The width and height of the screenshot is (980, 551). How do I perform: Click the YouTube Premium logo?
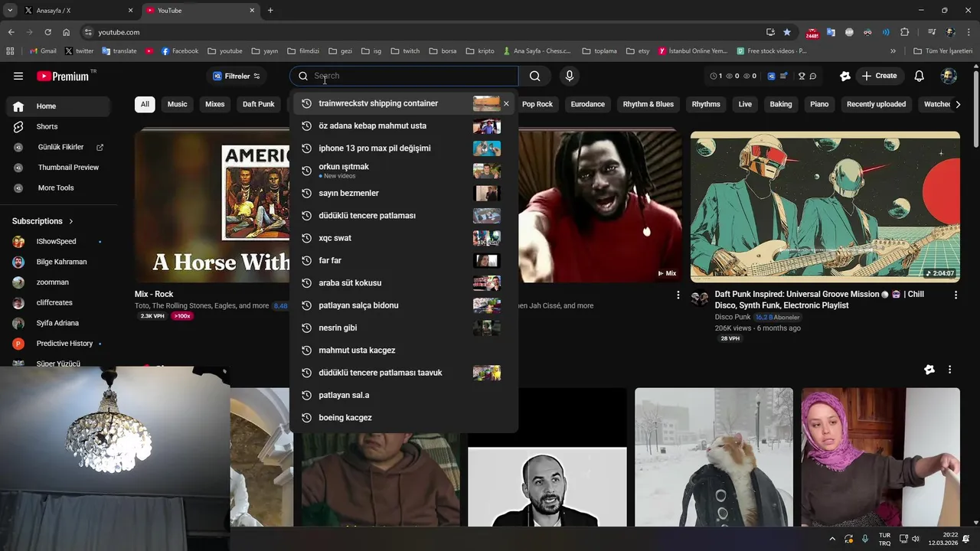[63, 76]
